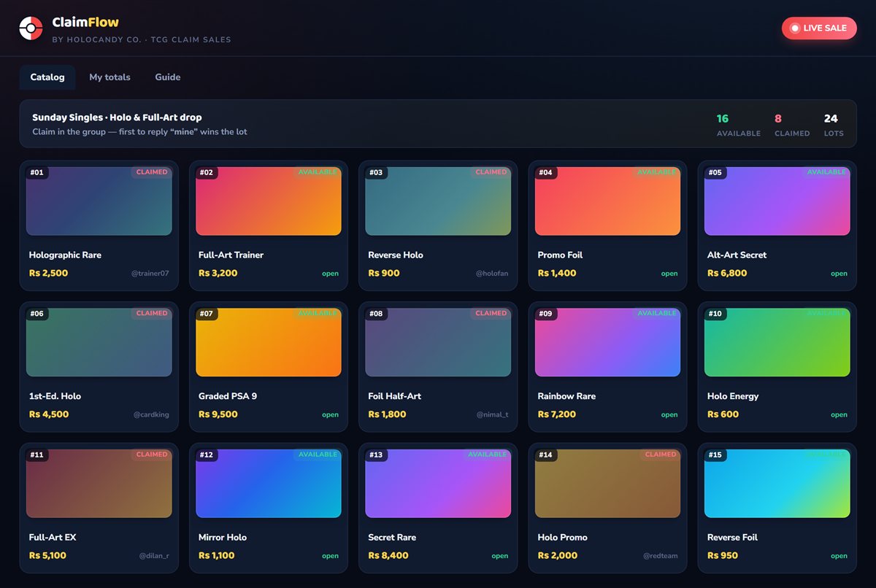Open the Secret Rare card image
876x588 pixels.
[x=438, y=483]
